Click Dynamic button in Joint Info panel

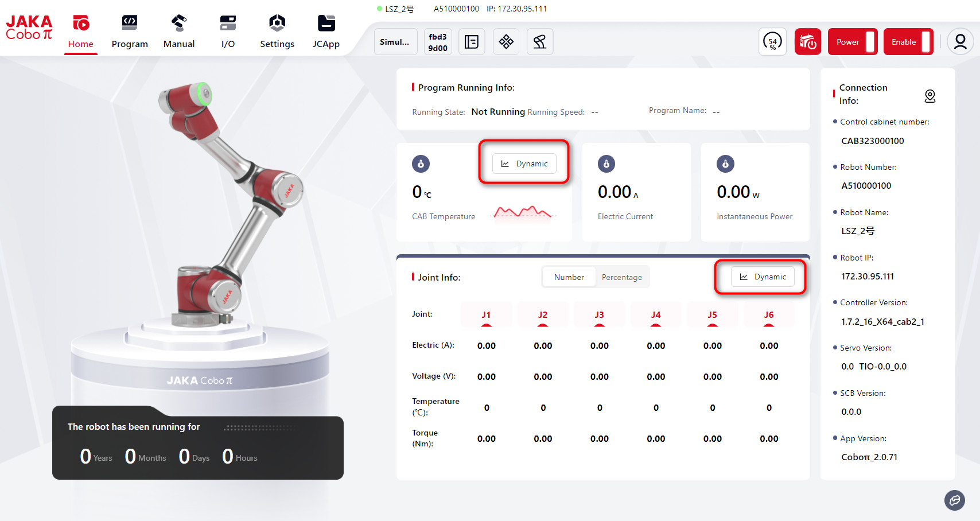[763, 277]
